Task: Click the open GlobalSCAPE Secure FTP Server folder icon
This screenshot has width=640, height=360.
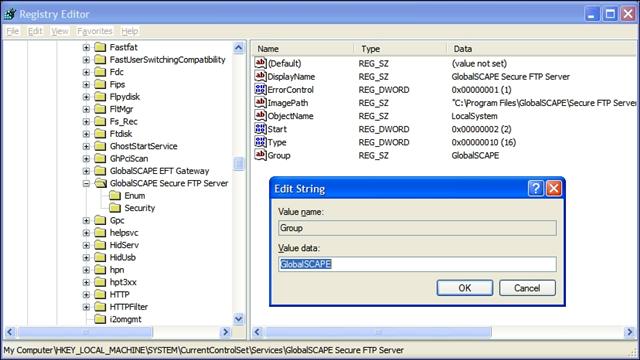Action: coord(100,183)
